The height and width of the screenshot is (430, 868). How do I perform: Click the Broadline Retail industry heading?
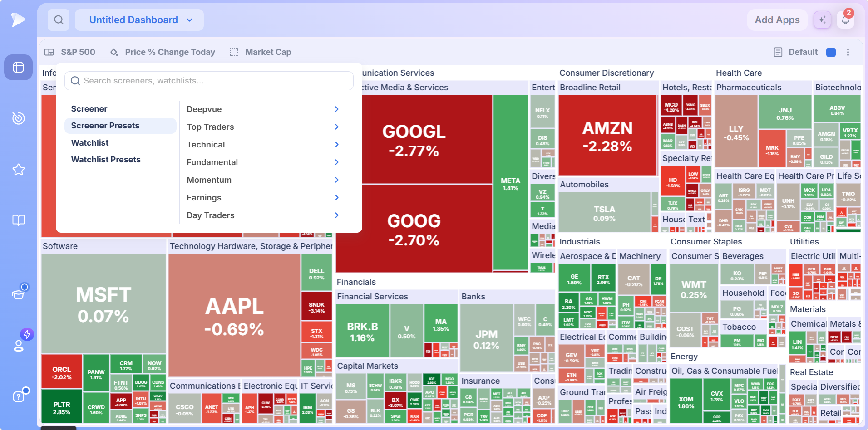tap(590, 88)
